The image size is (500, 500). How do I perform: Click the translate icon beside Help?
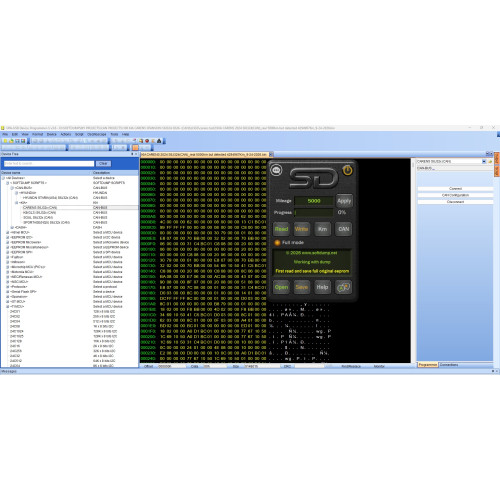click(x=343, y=287)
